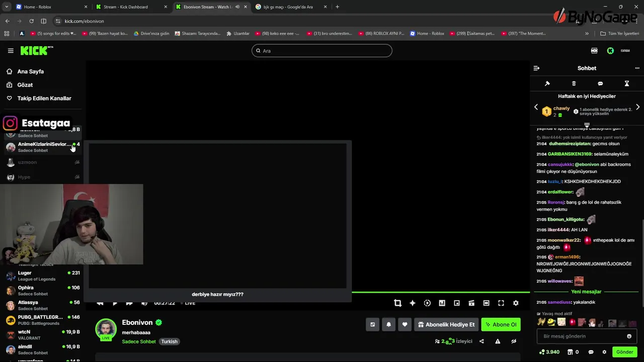Viewport: 644px width, 362px height.
Task: Open video player settings gear
Action: tap(516, 303)
